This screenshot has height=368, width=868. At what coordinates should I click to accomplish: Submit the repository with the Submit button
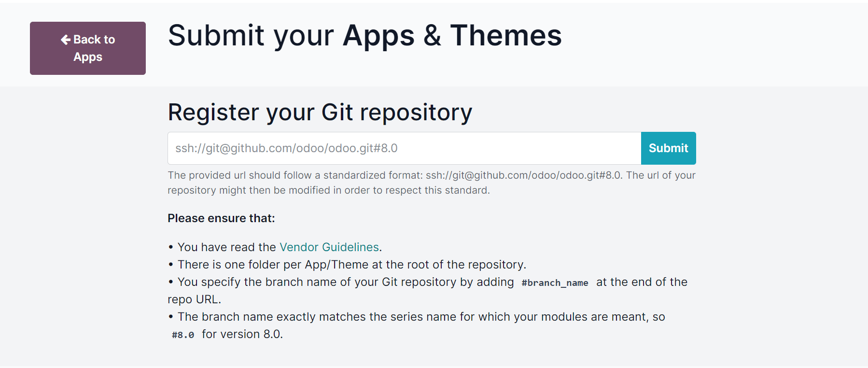click(668, 148)
